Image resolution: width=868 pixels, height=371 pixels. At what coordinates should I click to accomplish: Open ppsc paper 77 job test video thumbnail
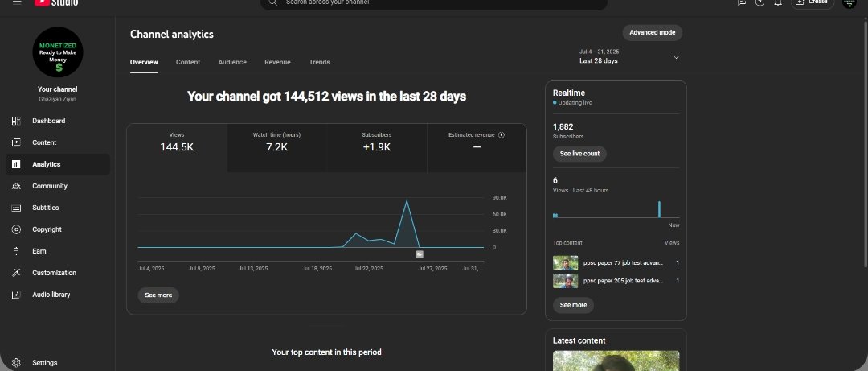[x=565, y=263]
